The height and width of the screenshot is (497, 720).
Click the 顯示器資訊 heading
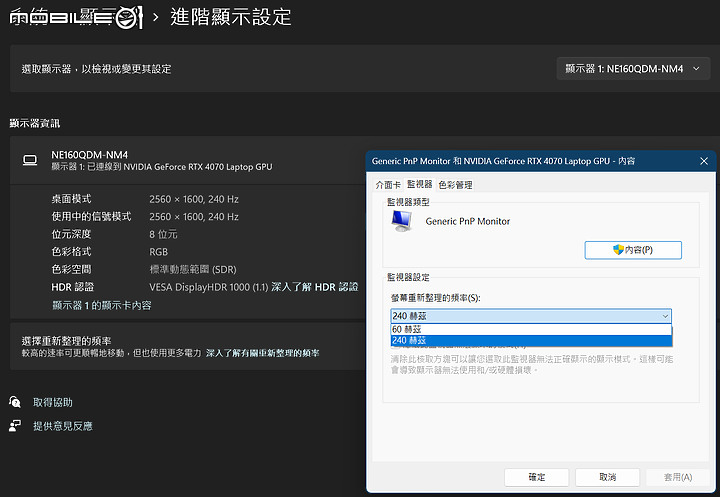click(x=35, y=123)
